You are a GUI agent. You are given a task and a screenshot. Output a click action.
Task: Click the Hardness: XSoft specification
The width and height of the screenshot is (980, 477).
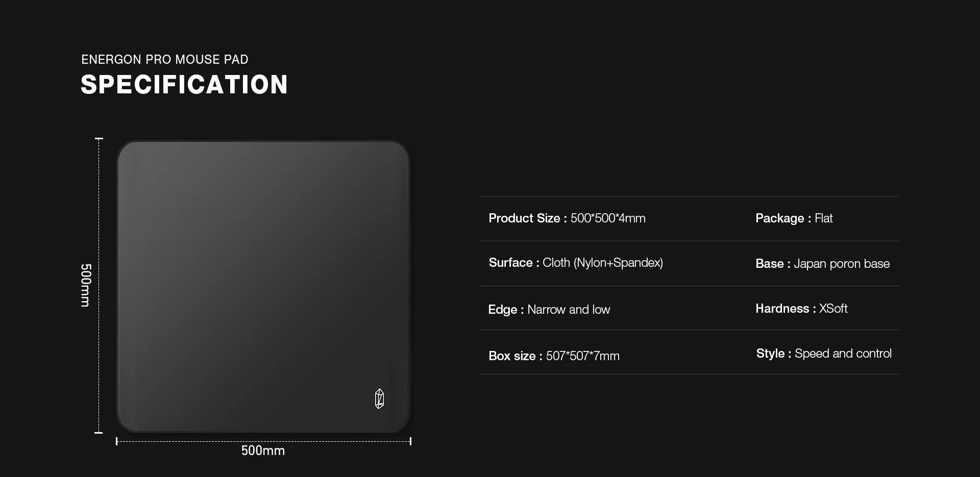click(801, 309)
